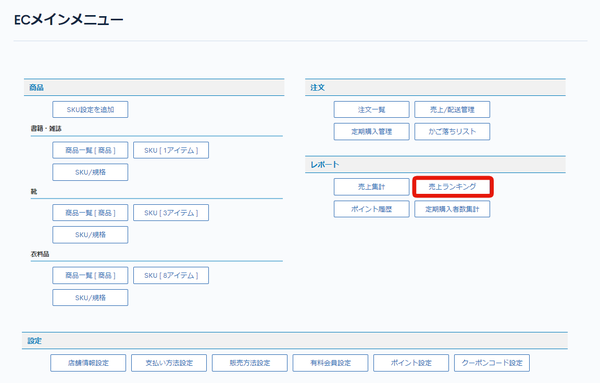Screen dimensions: 600x383
Task: Click the SKU設定を追加 button
Action: click(90, 109)
